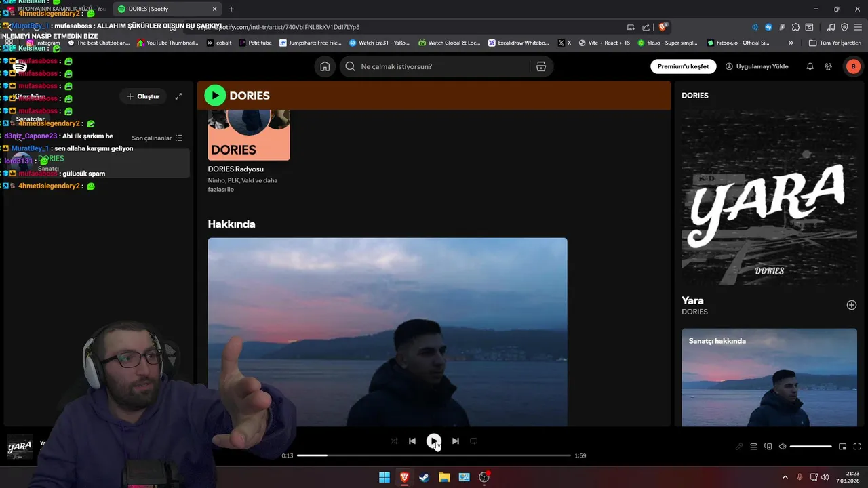This screenshot has height=488, width=868.
Task: Open Steam from the taskbar
Action: (x=424, y=477)
